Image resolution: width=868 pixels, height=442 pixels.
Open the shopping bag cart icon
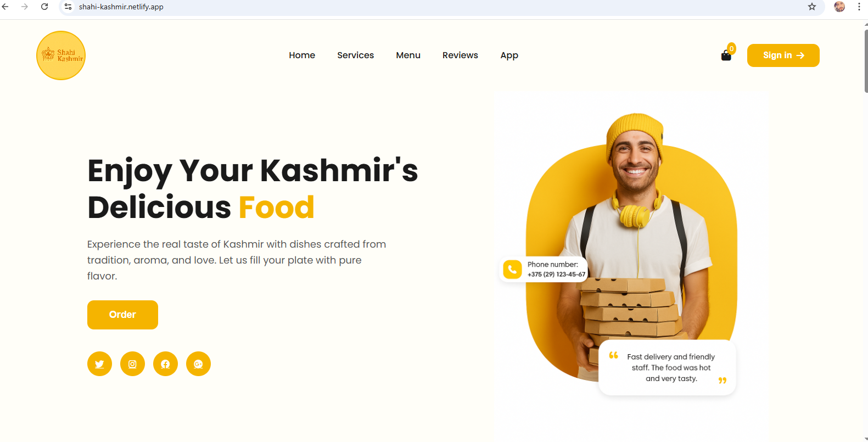click(x=726, y=55)
